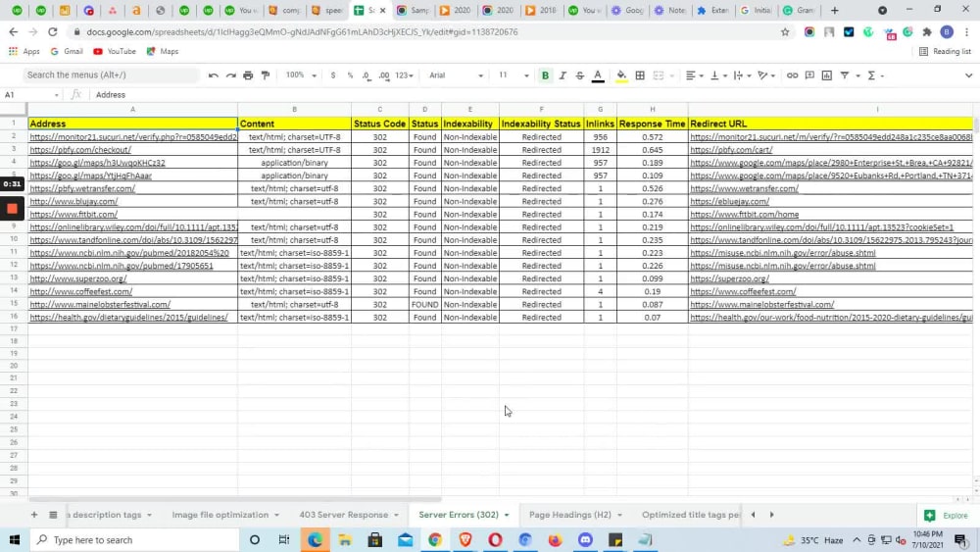Reload the browser page
This screenshot has width=980, height=552.
[x=53, y=32]
